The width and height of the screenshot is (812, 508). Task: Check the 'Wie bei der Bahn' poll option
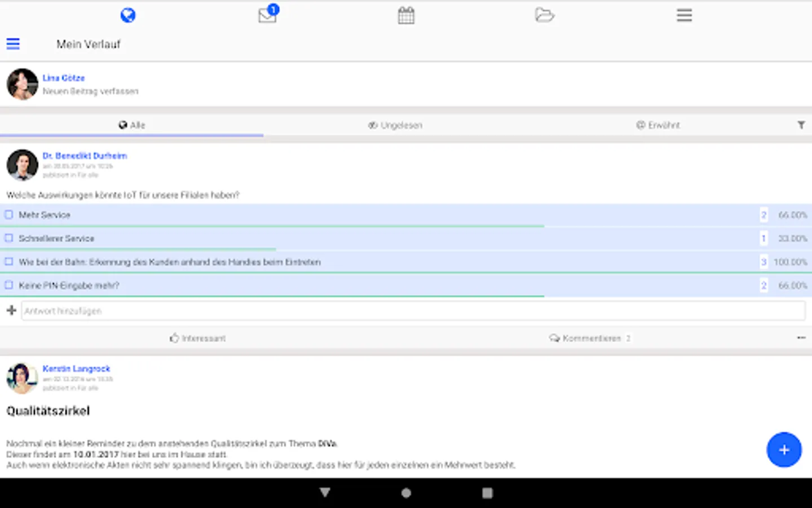[9, 262]
